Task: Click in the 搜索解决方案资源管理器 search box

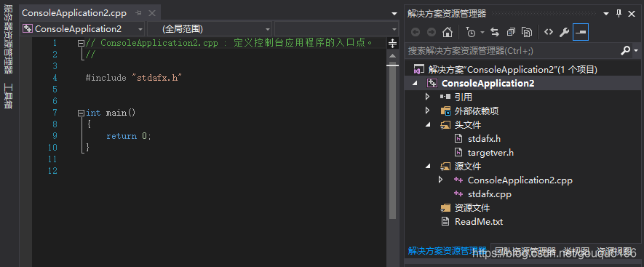Action: click(512, 51)
